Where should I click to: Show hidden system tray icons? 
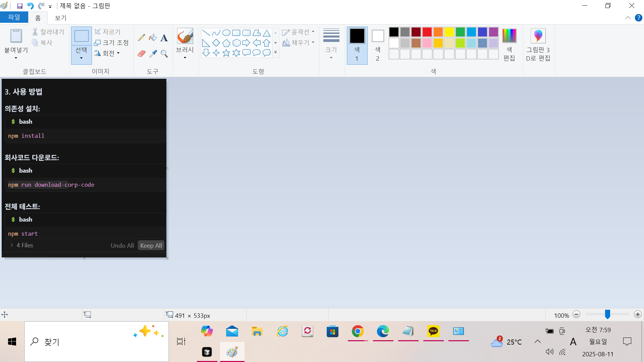click(x=538, y=342)
